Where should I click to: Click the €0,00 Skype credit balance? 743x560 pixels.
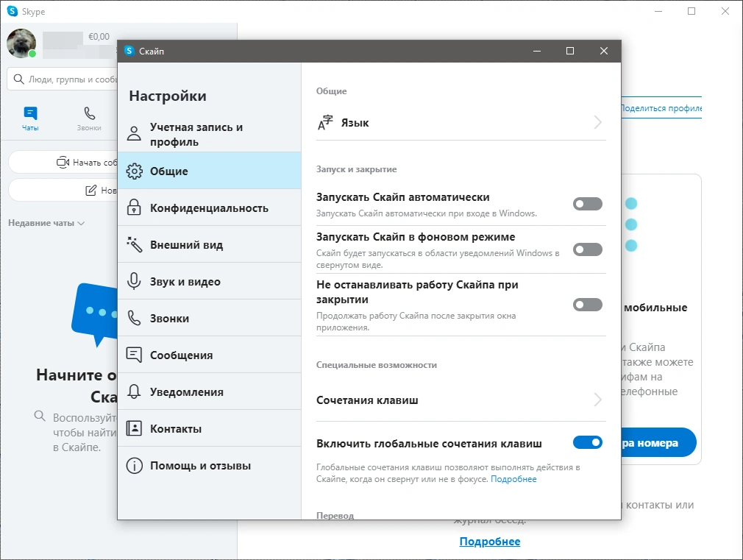tap(99, 37)
